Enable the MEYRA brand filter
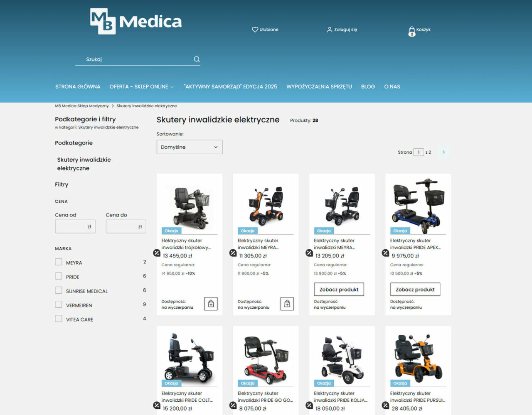This screenshot has width=532, height=415. [x=59, y=262]
